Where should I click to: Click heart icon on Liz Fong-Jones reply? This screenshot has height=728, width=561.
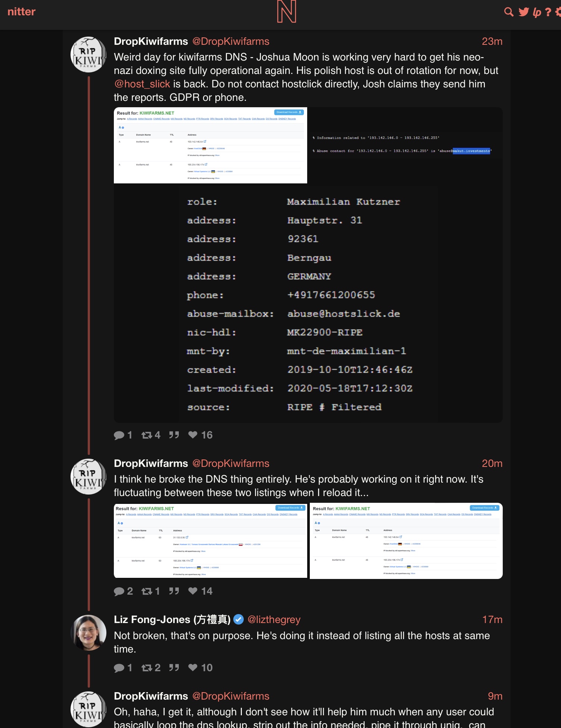(193, 667)
